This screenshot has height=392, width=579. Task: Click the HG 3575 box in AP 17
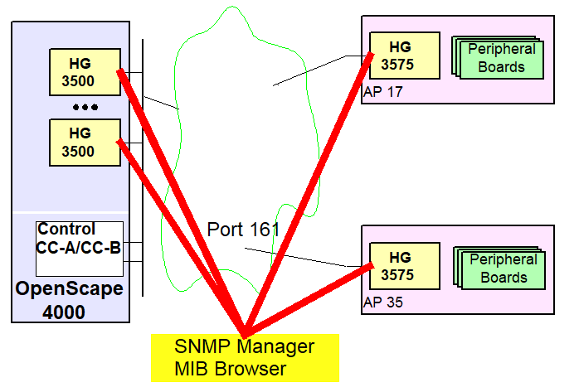(x=405, y=56)
